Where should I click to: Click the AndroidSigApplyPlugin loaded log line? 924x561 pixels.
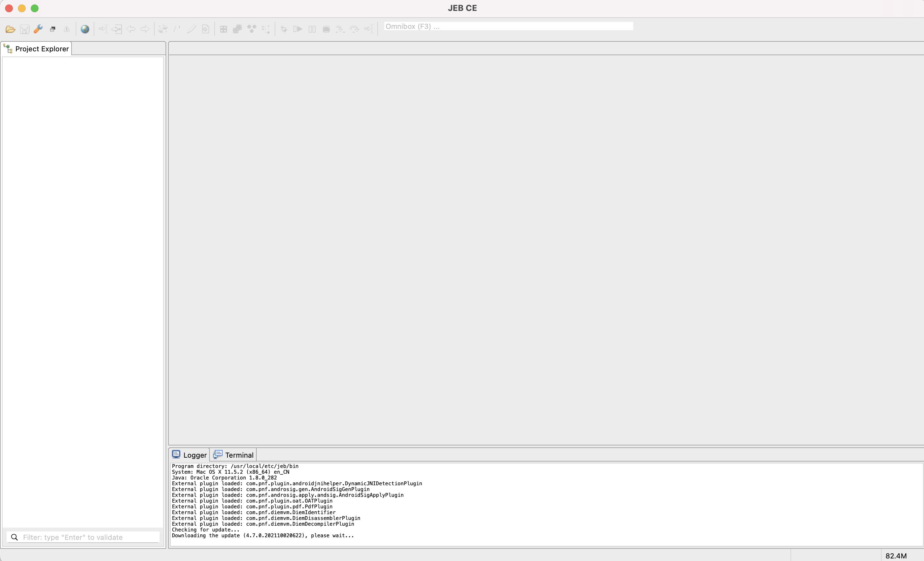point(287,495)
